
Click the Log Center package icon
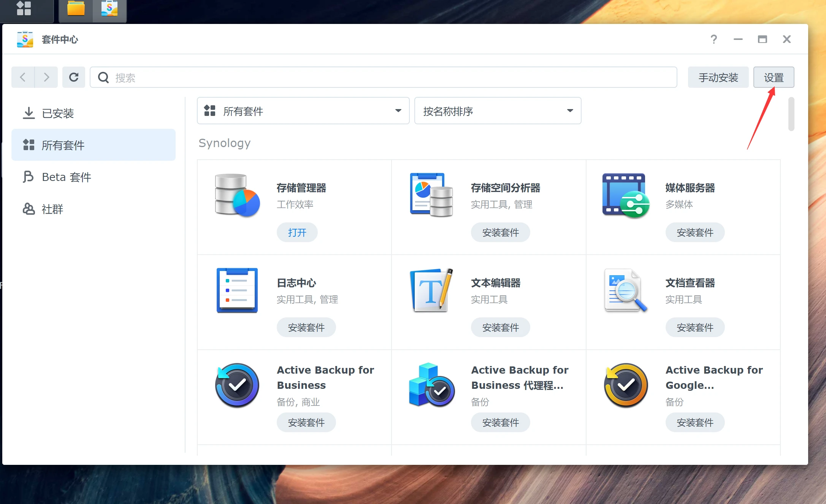point(237,290)
